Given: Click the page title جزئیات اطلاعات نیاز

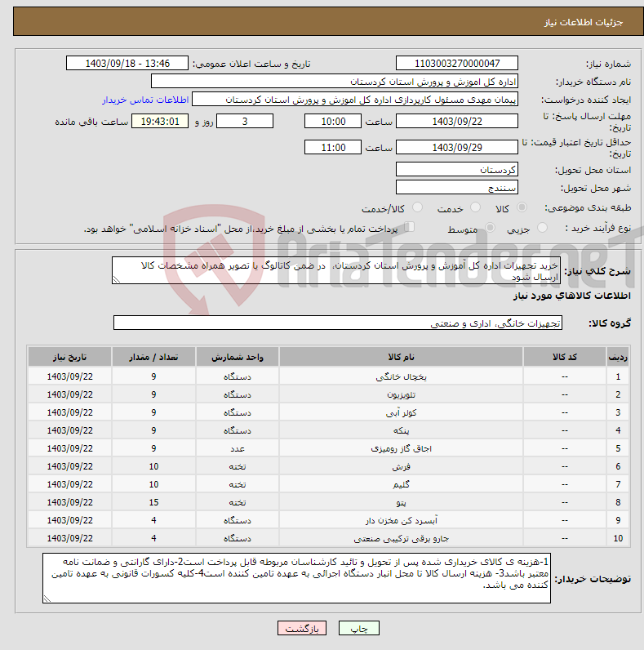Looking at the screenshot, I should (x=584, y=22).
